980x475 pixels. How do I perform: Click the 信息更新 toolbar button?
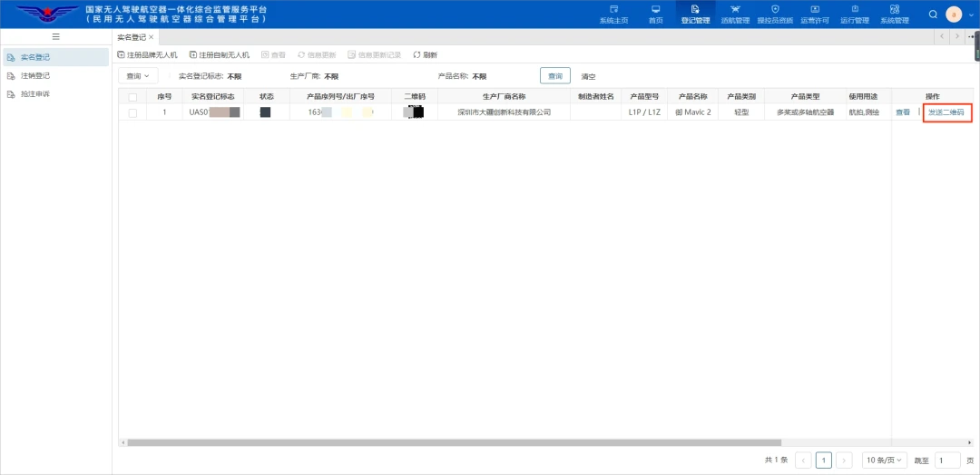(317, 55)
